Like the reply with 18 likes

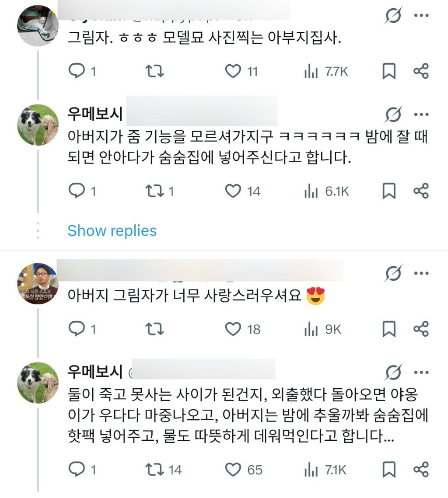(233, 329)
